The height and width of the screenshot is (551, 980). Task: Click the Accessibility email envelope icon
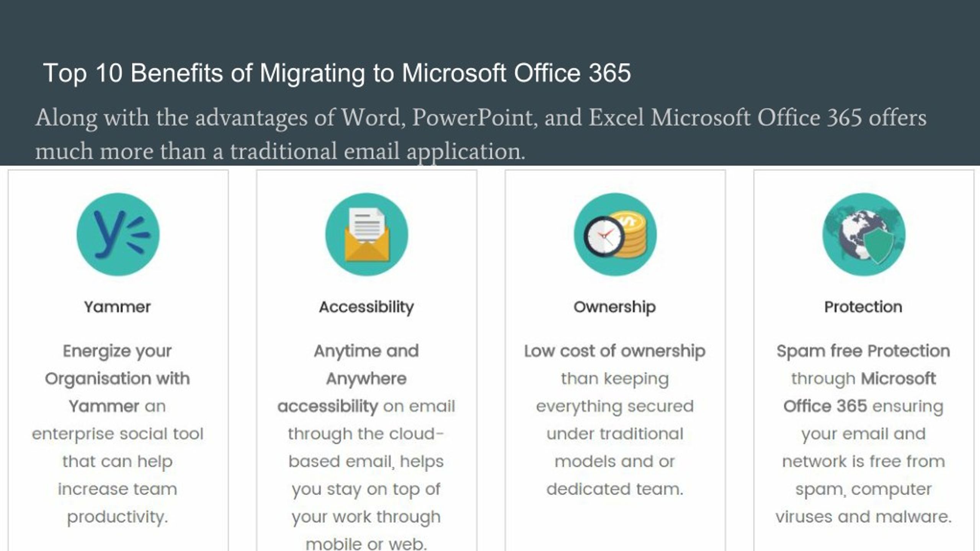[366, 233]
